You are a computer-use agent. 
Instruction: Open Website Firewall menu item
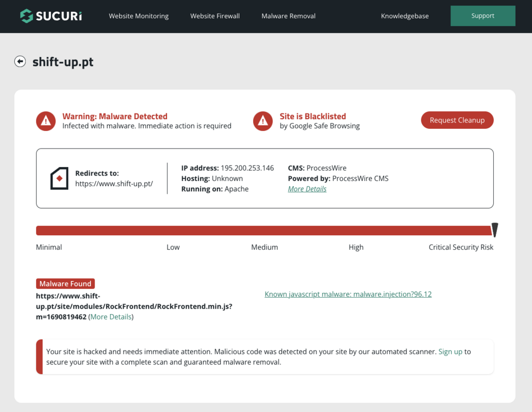(215, 16)
